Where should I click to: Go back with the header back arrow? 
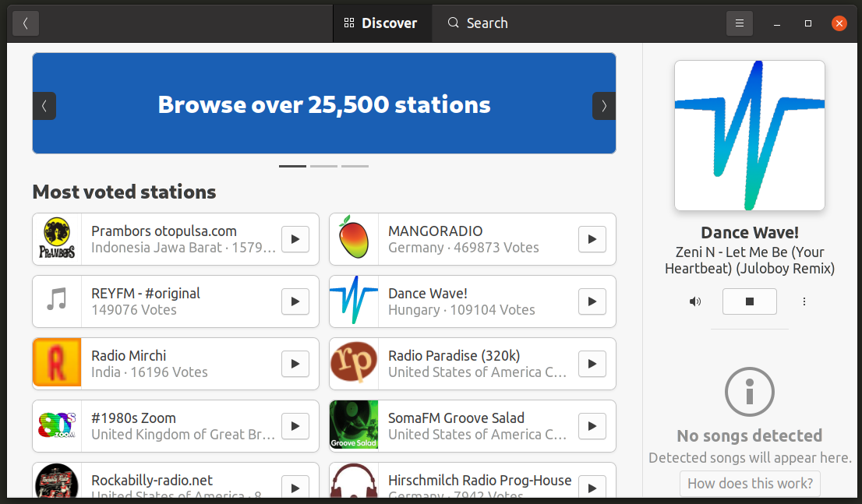[x=25, y=23]
